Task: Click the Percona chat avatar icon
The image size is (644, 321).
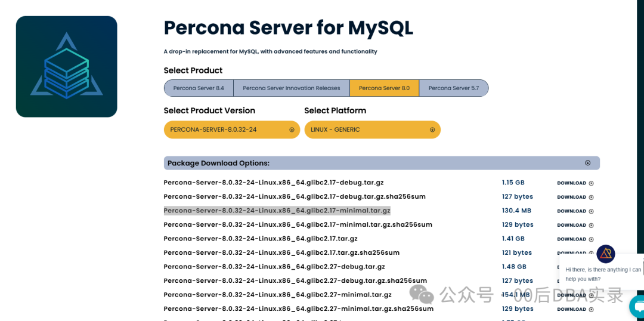Action: coord(606,254)
